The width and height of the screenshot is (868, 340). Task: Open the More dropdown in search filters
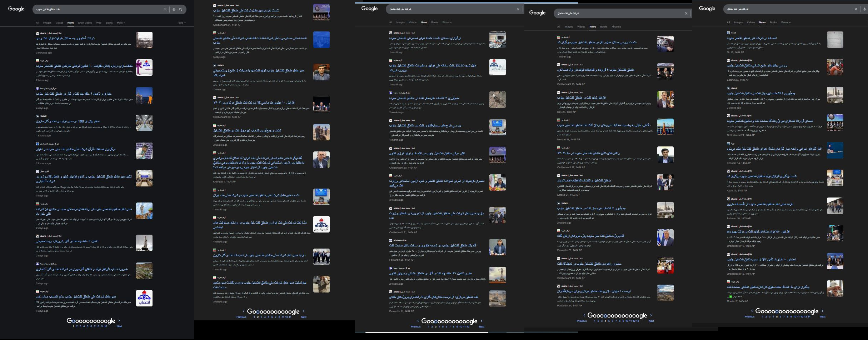[121, 23]
